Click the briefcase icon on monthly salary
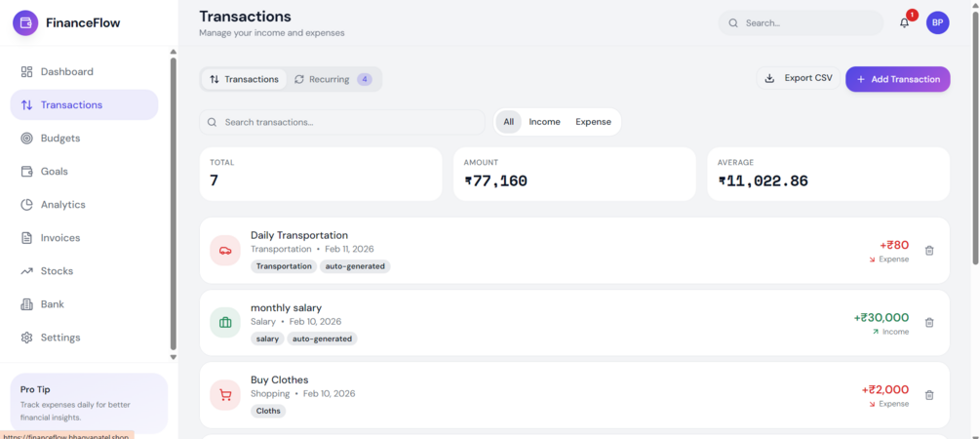 [225, 323]
